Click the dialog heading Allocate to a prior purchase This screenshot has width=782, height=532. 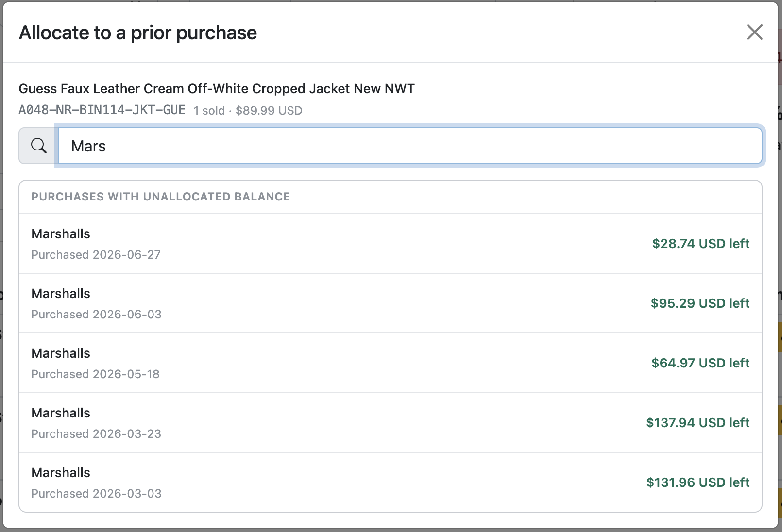click(138, 33)
